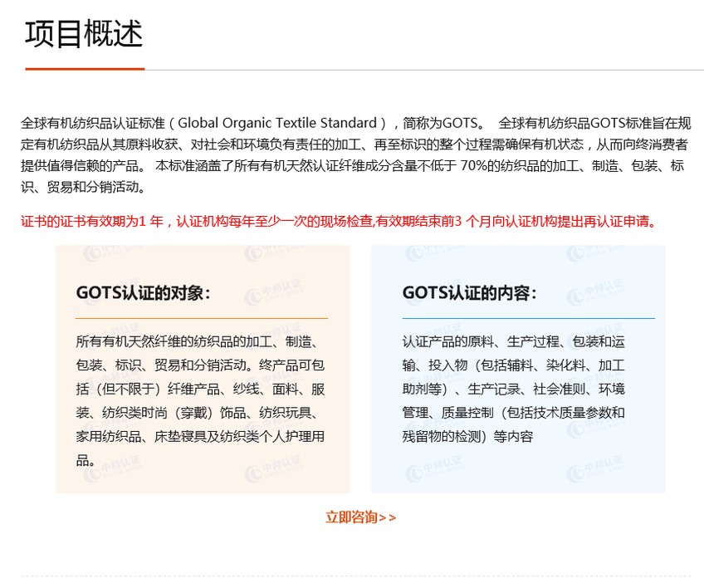714x588 pixels.
Task: Click text 所有有机天然纤维的纺织品的加工
Action: (x=174, y=341)
